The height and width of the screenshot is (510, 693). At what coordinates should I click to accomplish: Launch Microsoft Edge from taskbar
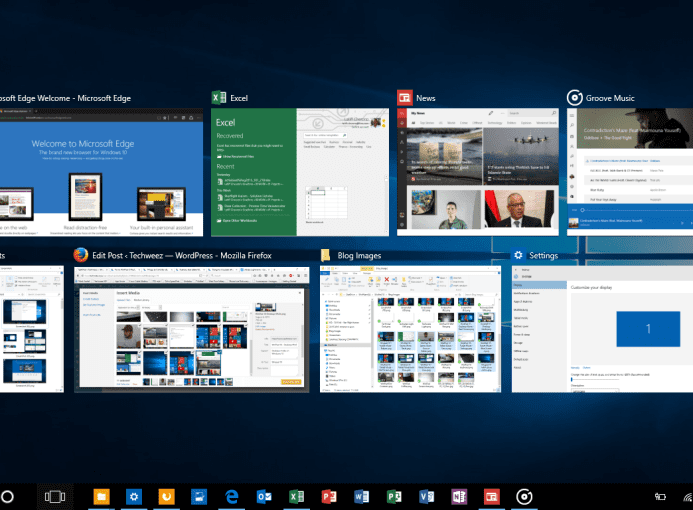coord(232,497)
